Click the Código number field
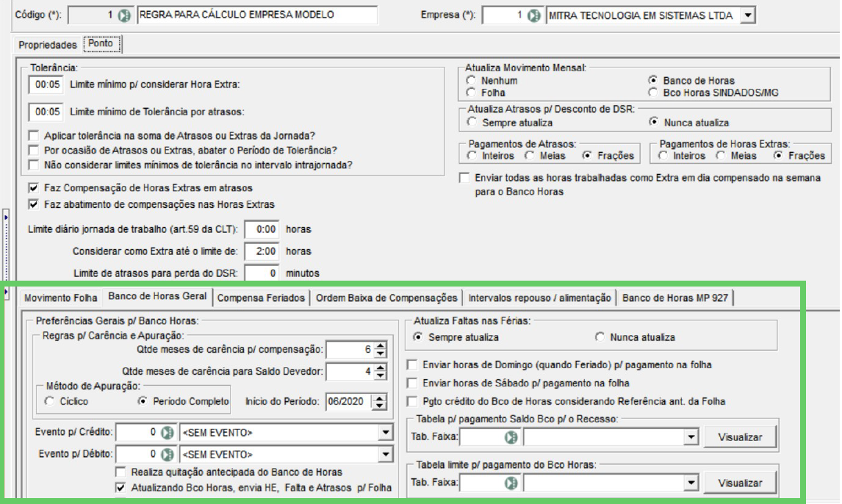 (93, 15)
